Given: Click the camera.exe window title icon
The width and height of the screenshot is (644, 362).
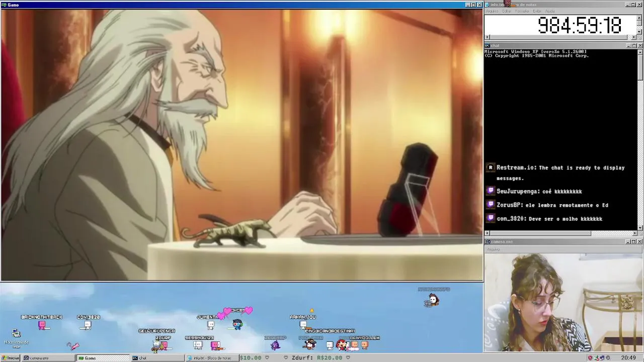Looking at the screenshot, I should point(488,242).
